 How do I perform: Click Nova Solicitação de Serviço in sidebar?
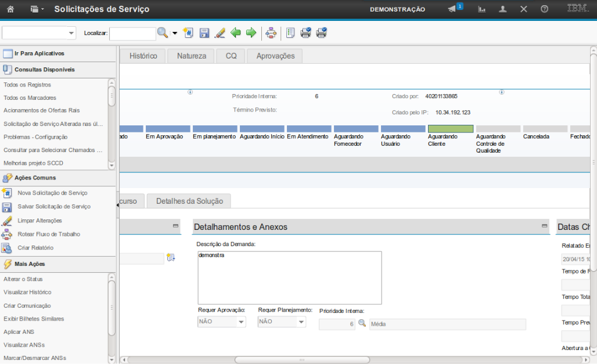(x=52, y=193)
